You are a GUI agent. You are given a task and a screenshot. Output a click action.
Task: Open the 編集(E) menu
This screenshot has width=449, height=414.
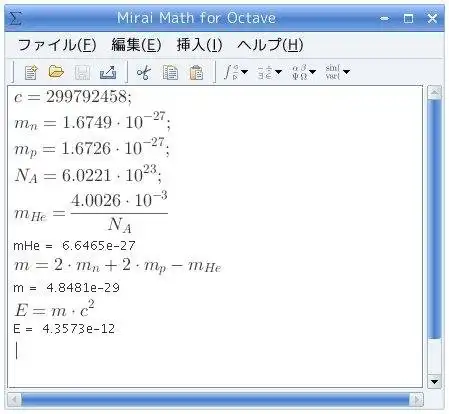(x=136, y=45)
